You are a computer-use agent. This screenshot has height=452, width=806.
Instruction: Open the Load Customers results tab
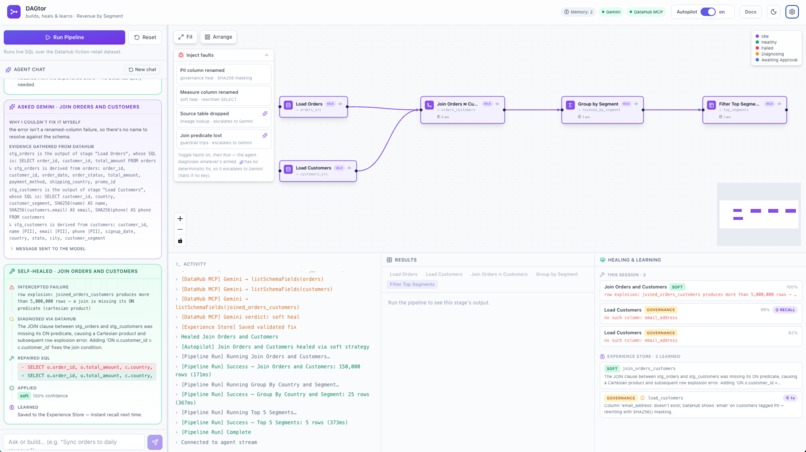[x=444, y=274]
